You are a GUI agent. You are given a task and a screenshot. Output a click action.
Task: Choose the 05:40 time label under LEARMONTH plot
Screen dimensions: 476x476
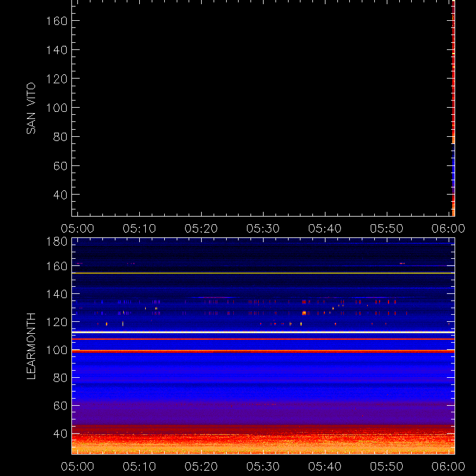point(325,466)
